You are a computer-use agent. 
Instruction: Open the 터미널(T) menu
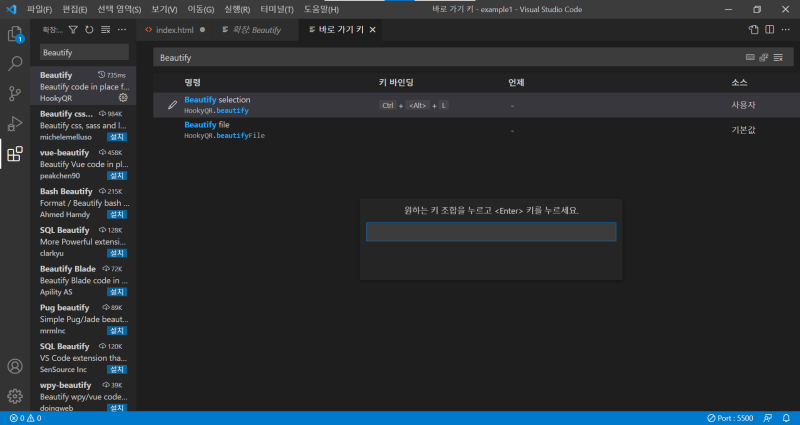click(277, 9)
